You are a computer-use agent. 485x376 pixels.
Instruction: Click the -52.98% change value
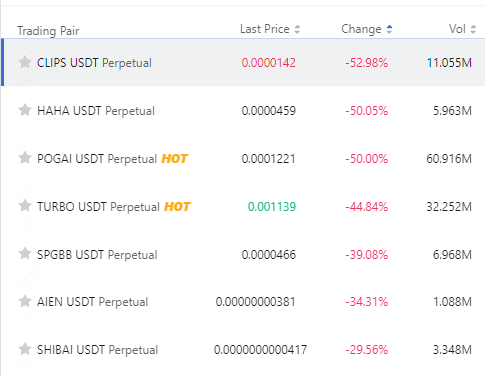(x=367, y=63)
